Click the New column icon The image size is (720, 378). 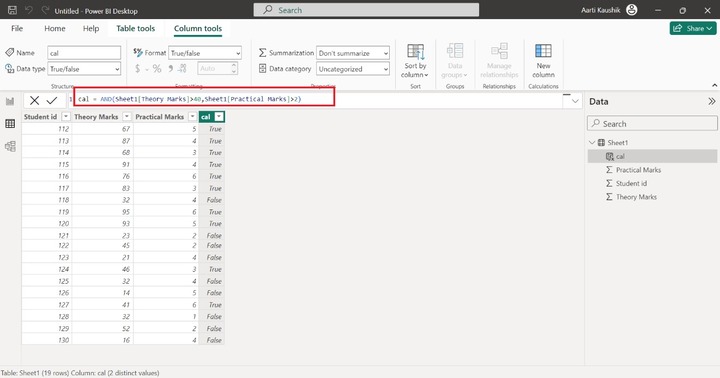[x=543, y=51]
